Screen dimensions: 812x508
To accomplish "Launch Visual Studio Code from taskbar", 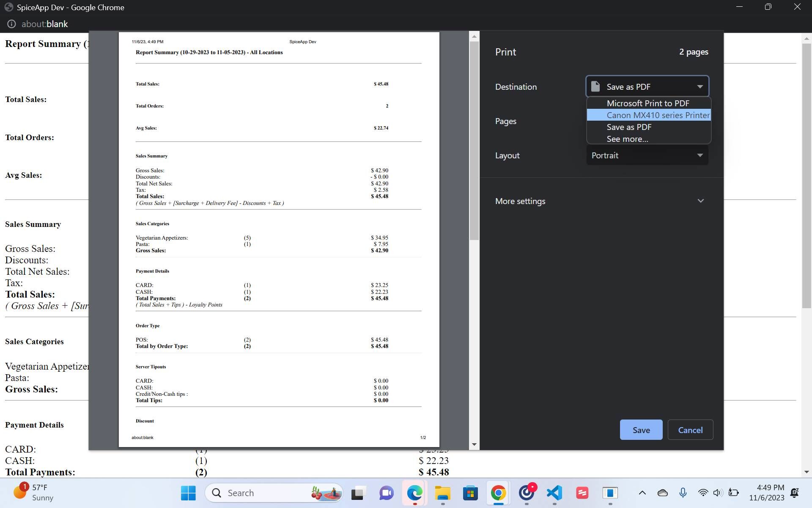I will coord(554,493).
